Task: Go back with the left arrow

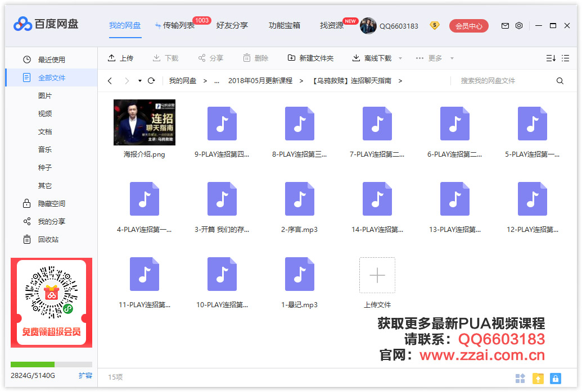Action: point(110,81)
